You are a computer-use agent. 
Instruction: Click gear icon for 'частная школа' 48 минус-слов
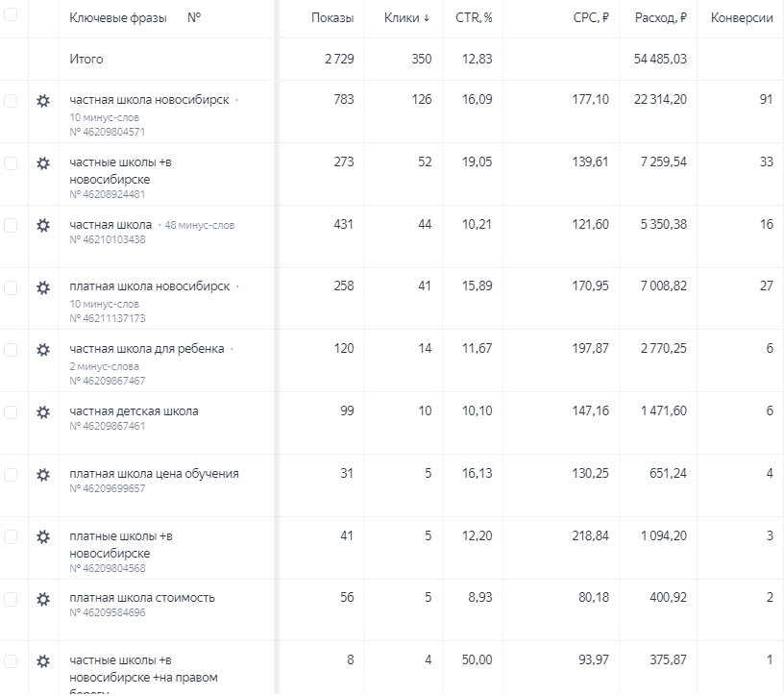(x=43, y=225)
